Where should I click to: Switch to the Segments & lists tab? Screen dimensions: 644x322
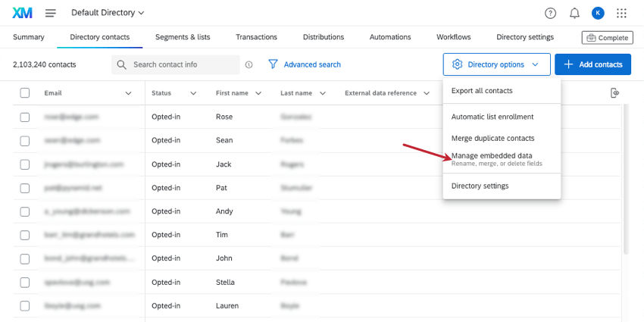coord(183,37)
